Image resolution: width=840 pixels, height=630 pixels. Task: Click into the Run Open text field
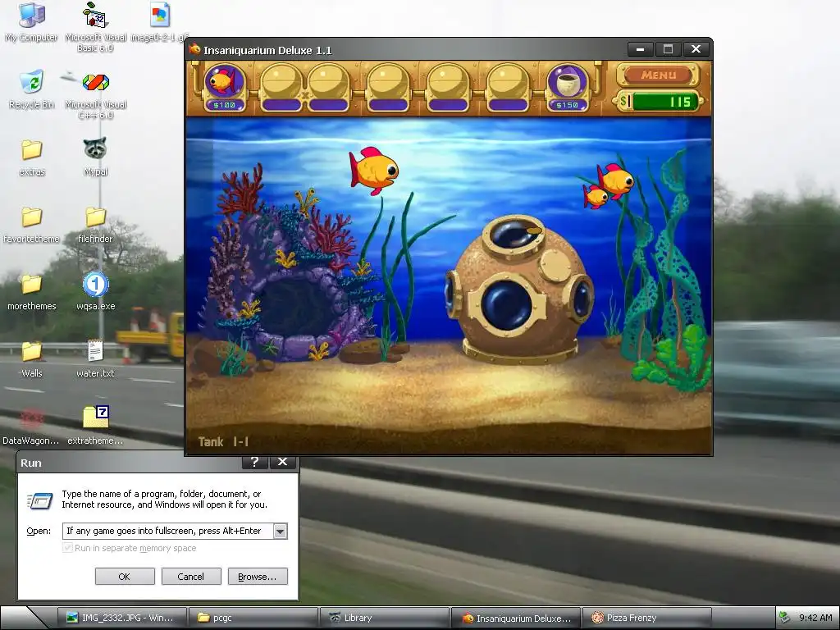click(168, 531)
